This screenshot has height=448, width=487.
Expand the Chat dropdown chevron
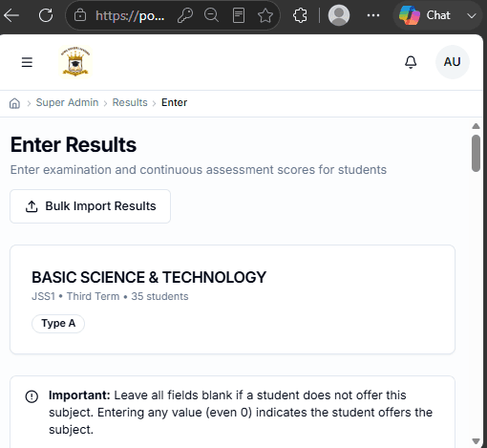(472, 15)
